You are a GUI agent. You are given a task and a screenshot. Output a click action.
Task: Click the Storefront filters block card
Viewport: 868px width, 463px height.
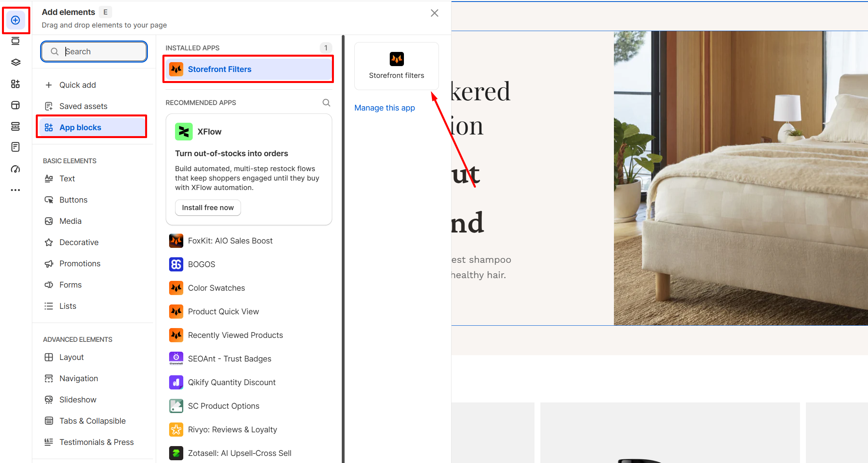396,66
